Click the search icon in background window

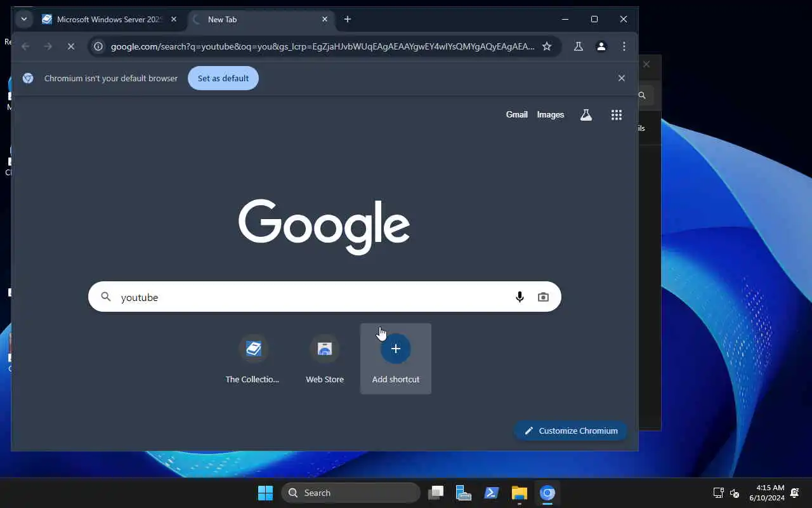(x=642, y=95)
